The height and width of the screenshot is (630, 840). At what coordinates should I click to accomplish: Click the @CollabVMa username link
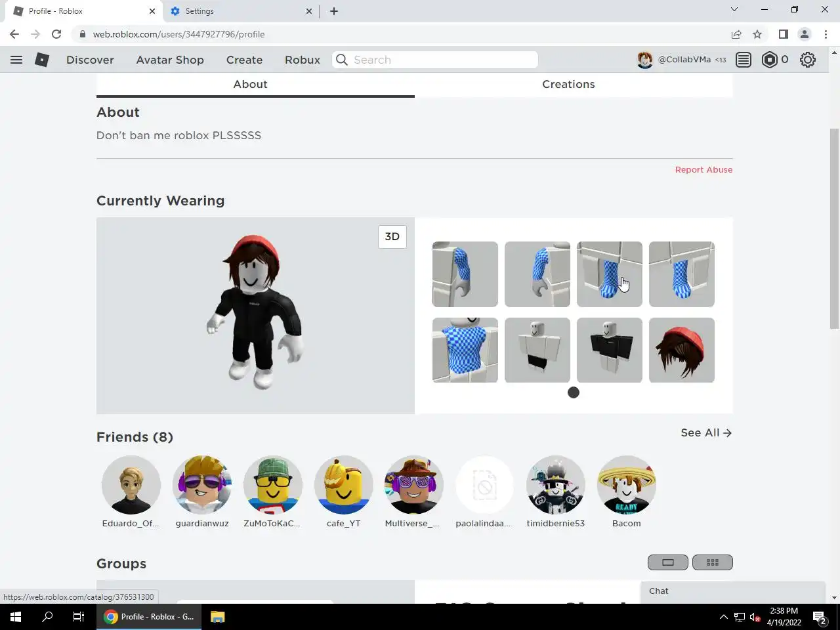pos(684,59)
